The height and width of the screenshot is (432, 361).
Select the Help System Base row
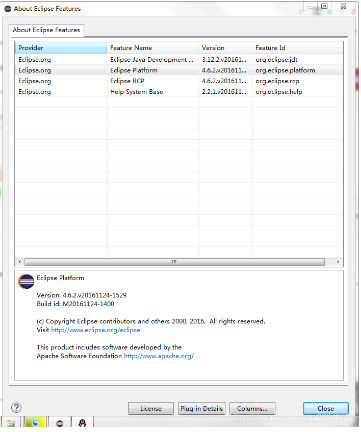click(x=179, y=92)
